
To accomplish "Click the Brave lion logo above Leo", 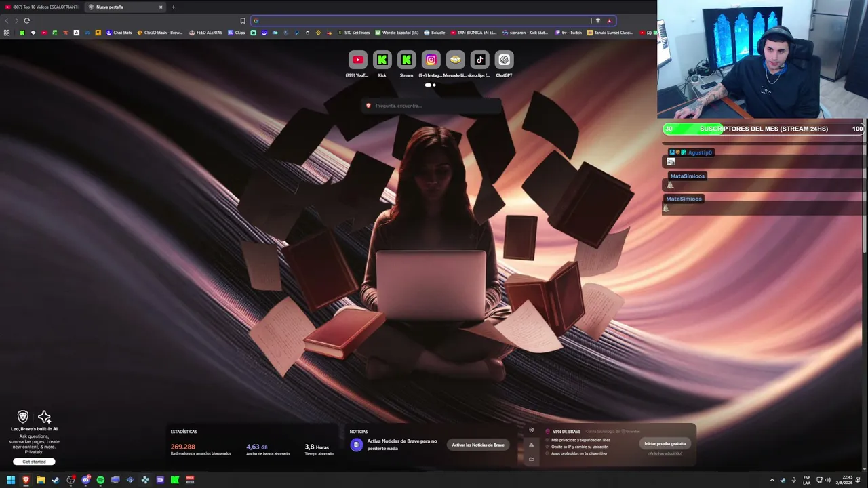I will (x=23, y=417).
